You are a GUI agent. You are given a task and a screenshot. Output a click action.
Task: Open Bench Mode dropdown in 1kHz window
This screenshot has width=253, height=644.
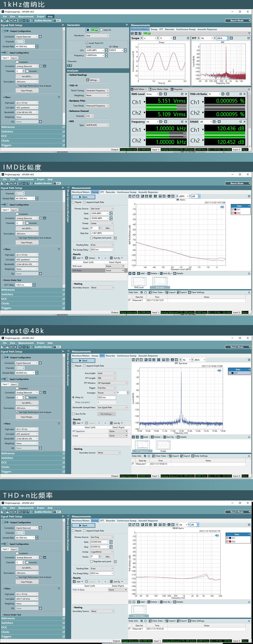point(237,20)
